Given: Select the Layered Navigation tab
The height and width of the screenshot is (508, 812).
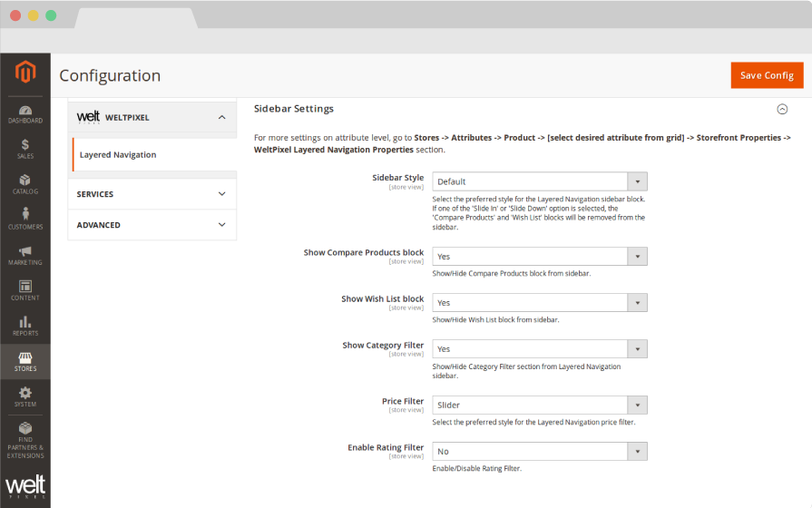Looking at the screenshot, I should 118,155.
